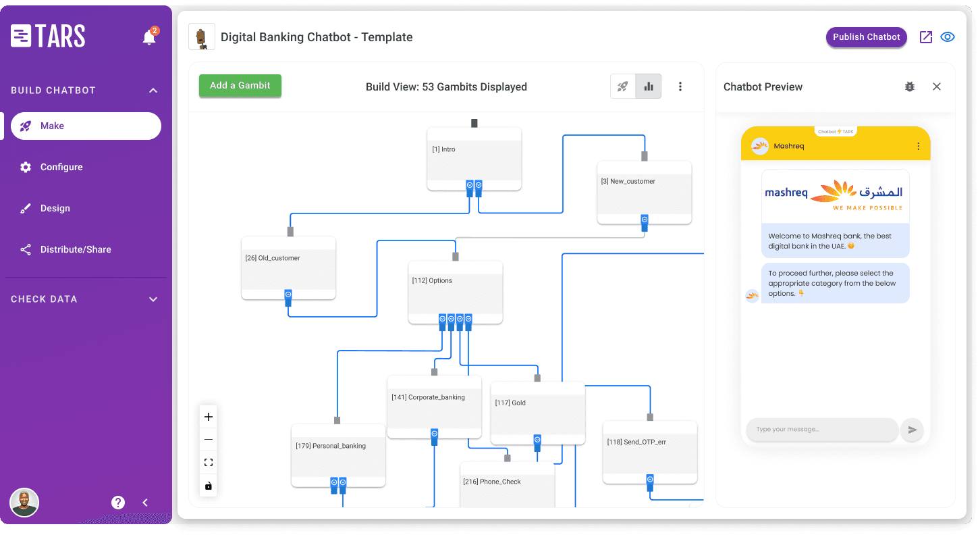Select the [141] Corporate_banking gambit
Image resolution: width=980 pixels, height=535 pixels.
point(435,407)
